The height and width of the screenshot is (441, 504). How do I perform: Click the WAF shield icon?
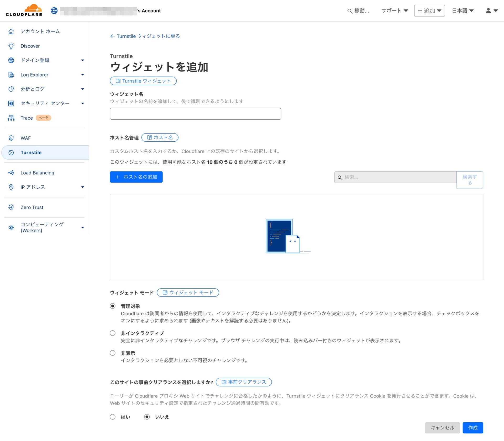(x=11, y=138)
